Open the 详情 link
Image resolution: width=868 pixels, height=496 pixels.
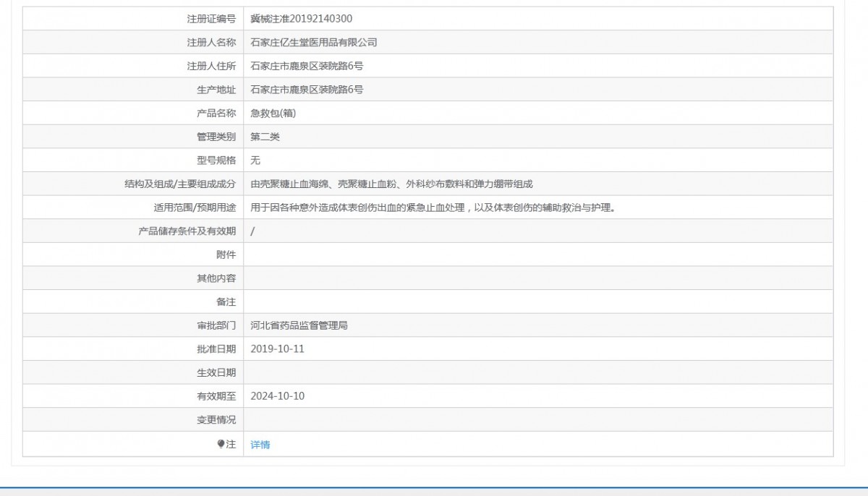pyautogui.click(x=260, y=445)
